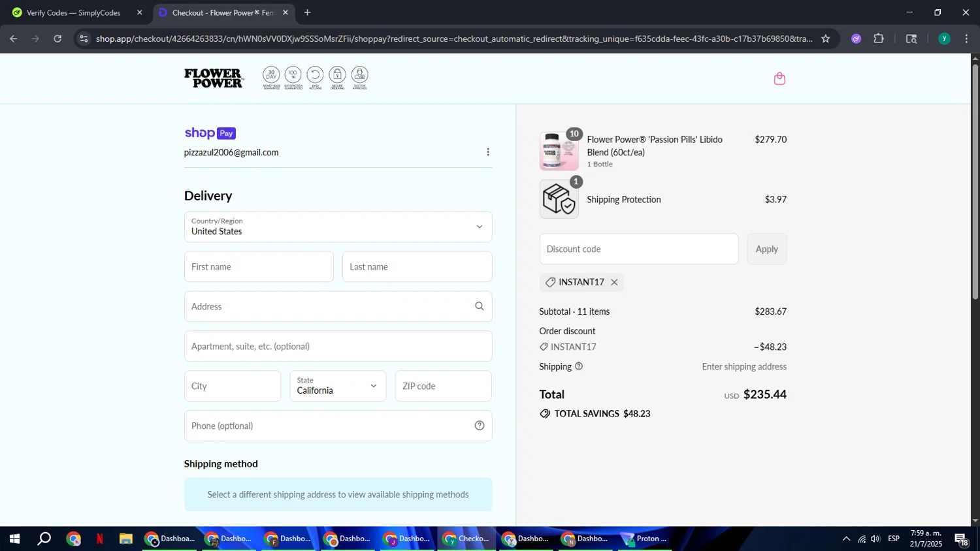980x551 pixels.
Task: Open the notification center icon
Action: (962, 539)
